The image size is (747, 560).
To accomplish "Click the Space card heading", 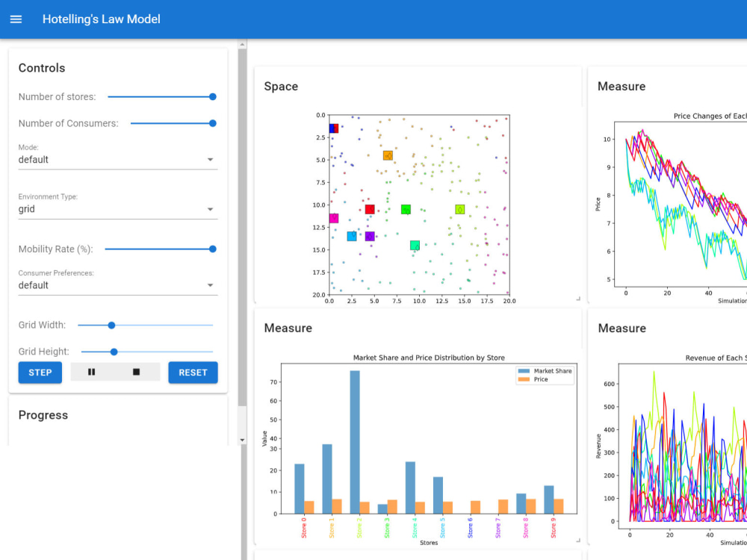I will tap(281, 86).
